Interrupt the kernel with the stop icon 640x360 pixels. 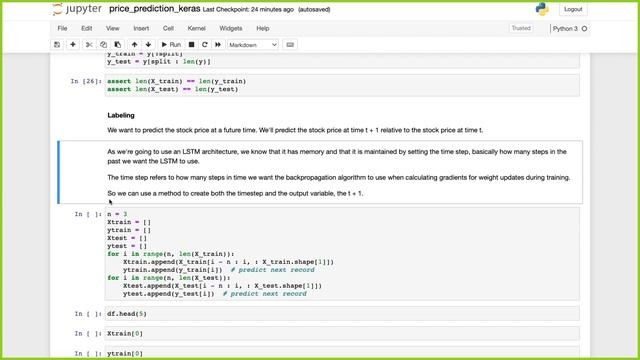[191, 44]
